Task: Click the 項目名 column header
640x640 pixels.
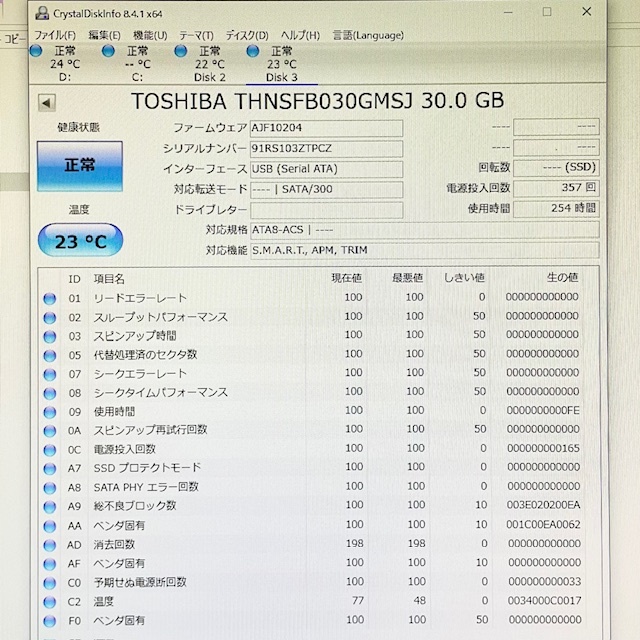Action: pos(109,279)
